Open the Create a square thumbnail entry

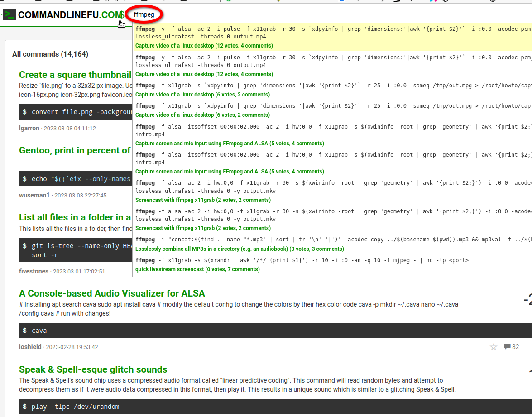pos(75,75)
